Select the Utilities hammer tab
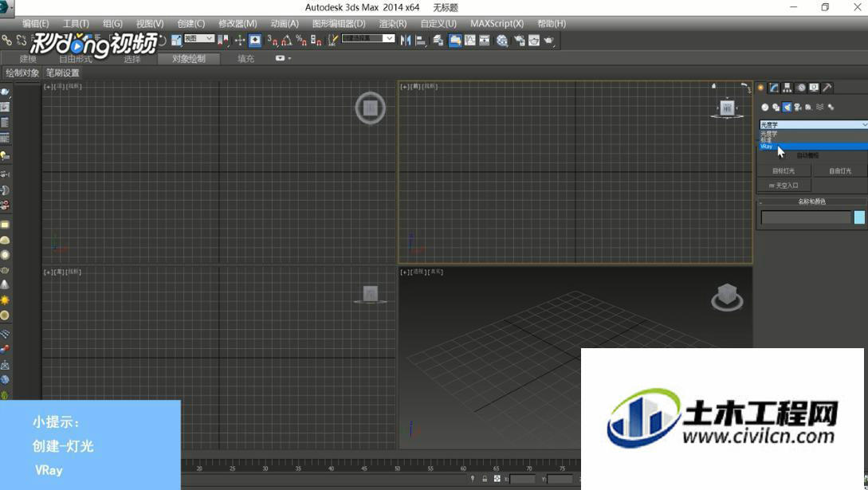The height and width of the screenshot is (490, 868). (x=827, y=88)
